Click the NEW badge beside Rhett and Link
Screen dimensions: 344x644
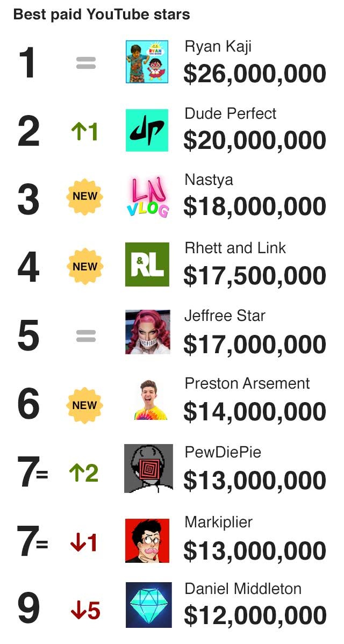click(x=85, y=267)
